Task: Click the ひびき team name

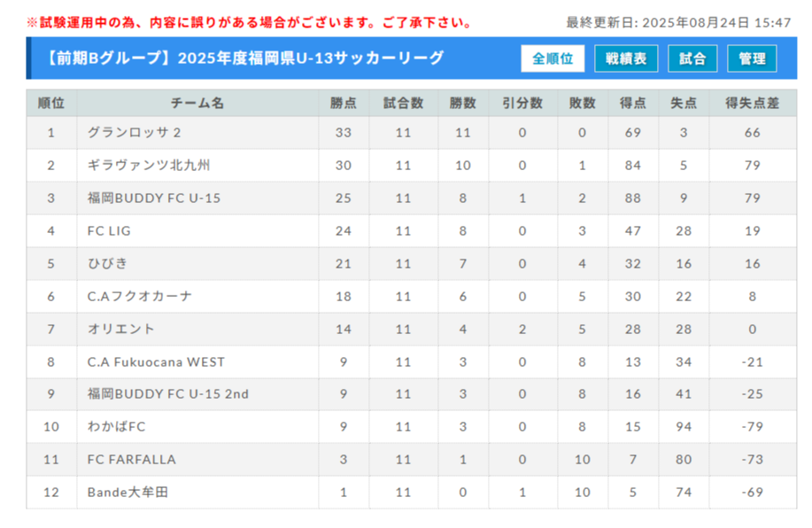Action: click(x=107, y=263)
